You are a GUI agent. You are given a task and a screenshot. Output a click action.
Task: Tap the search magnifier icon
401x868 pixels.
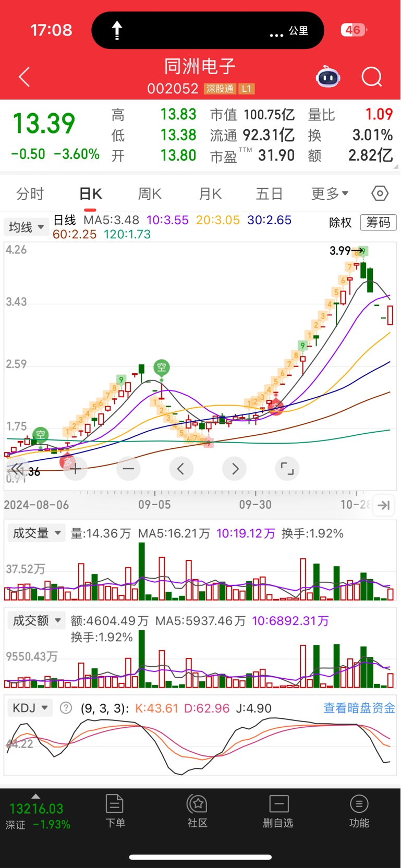tap(372, 77)
